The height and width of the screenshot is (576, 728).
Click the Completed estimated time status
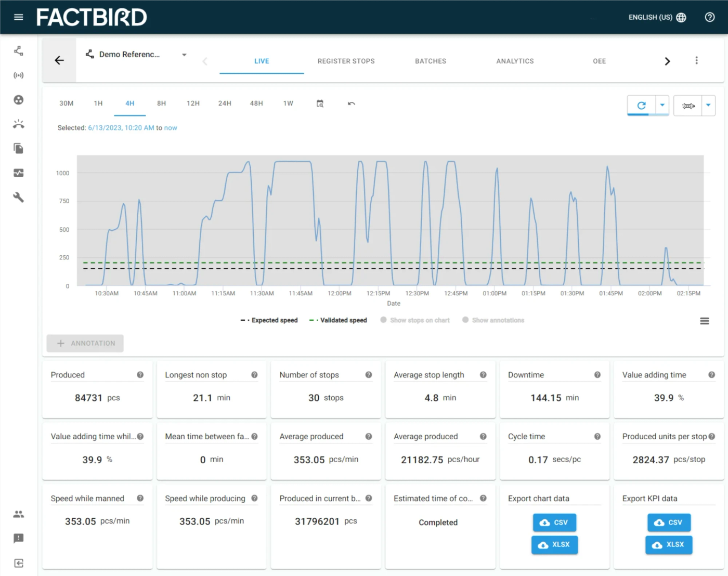(x=438, y=522)
